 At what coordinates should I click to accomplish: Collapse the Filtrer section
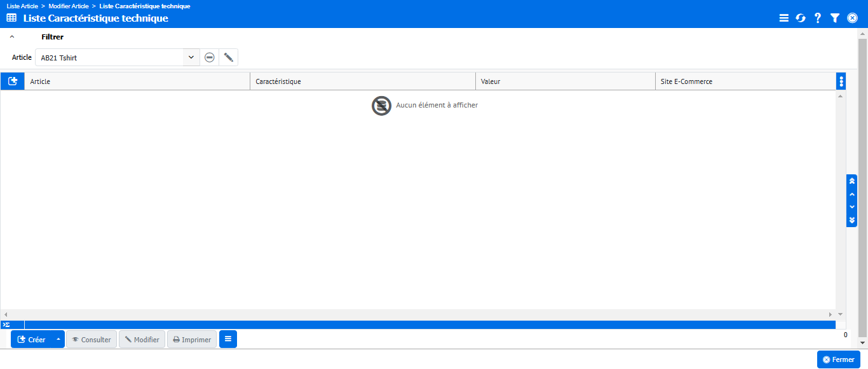tap(12, 37)
